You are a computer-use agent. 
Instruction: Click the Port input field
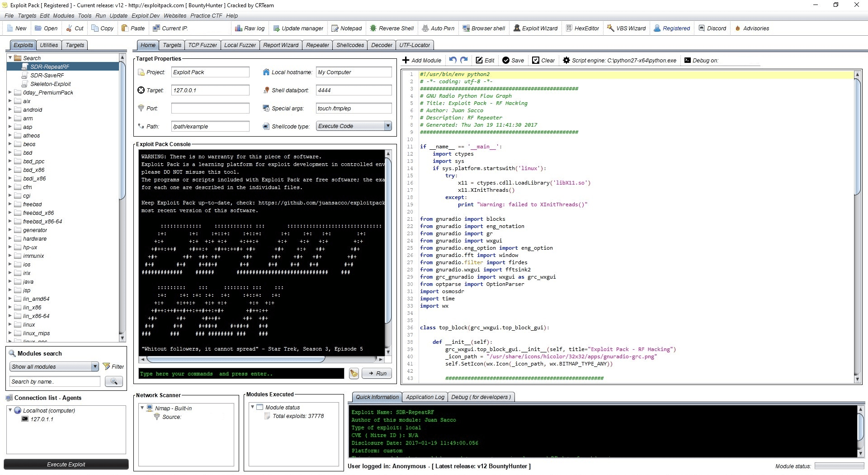pyautogui.click(x=210, y=109)
